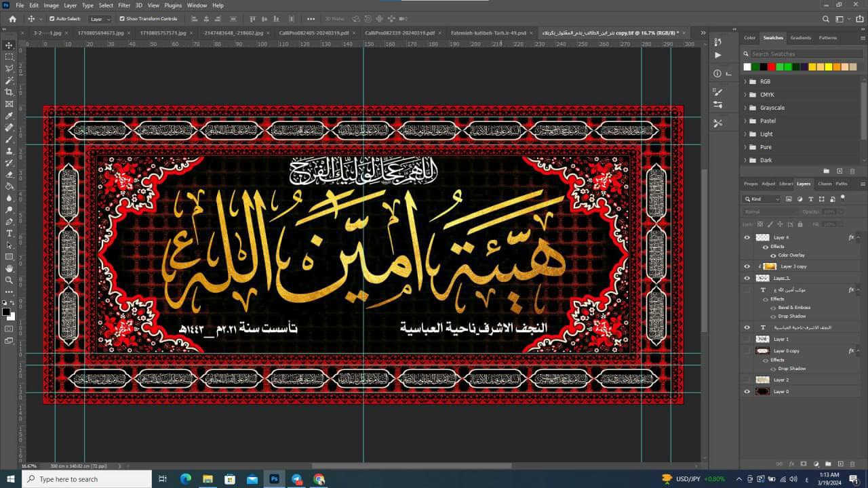Create a new layer using bottom panel icon
Viewport: 868px width, 488px height.
point(840,464)
